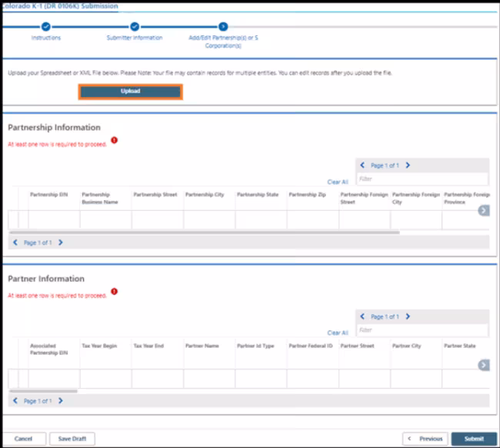Click the Submit button
Viewport: 500px width, 448px height.
point(474,439)
